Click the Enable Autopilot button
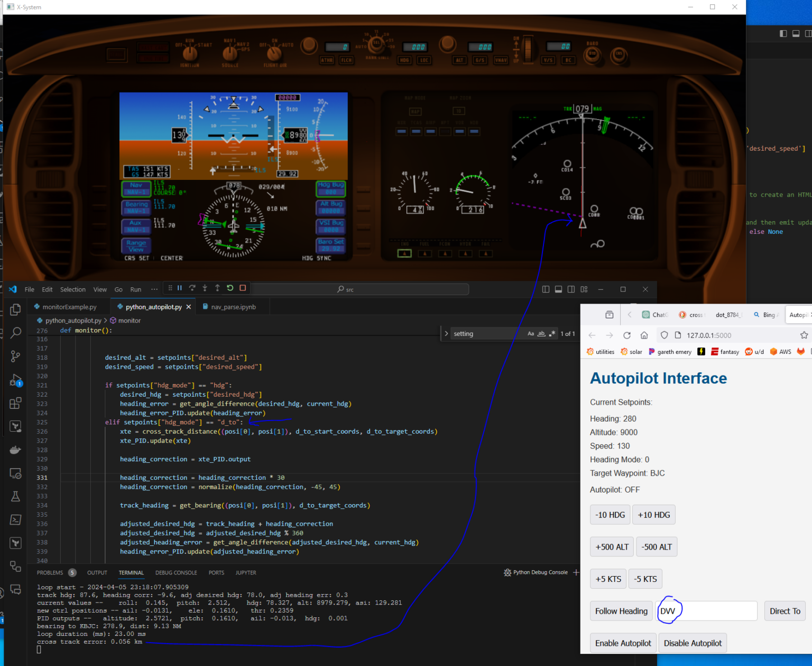The image size is (812, 666). 623,643
